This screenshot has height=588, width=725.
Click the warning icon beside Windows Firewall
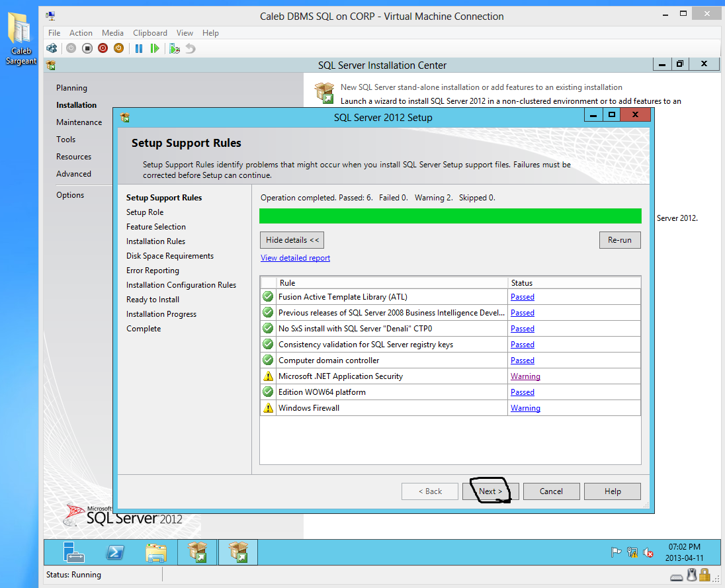tap(268, 407)
